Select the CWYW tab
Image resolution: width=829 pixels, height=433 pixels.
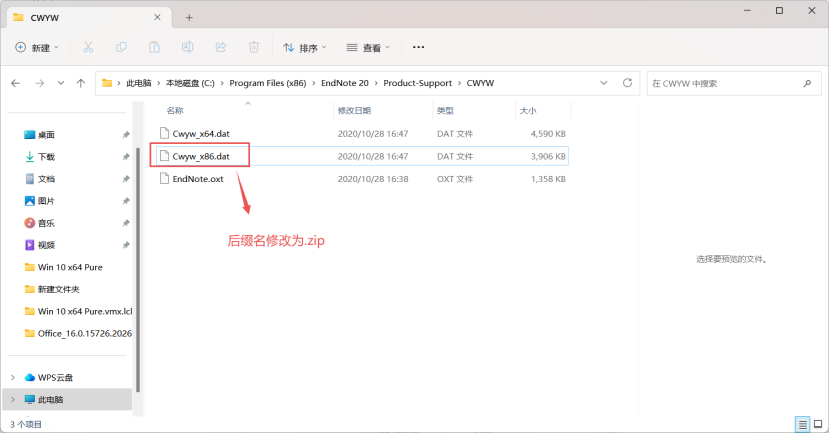click(x=89, y=17)
